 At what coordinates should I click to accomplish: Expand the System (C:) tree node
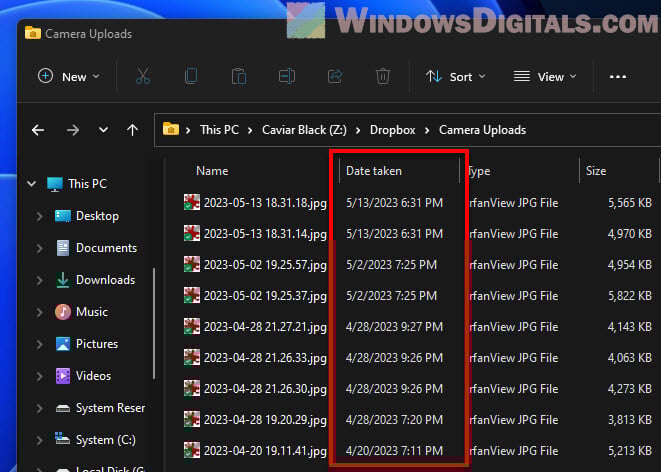pos(39,440)
